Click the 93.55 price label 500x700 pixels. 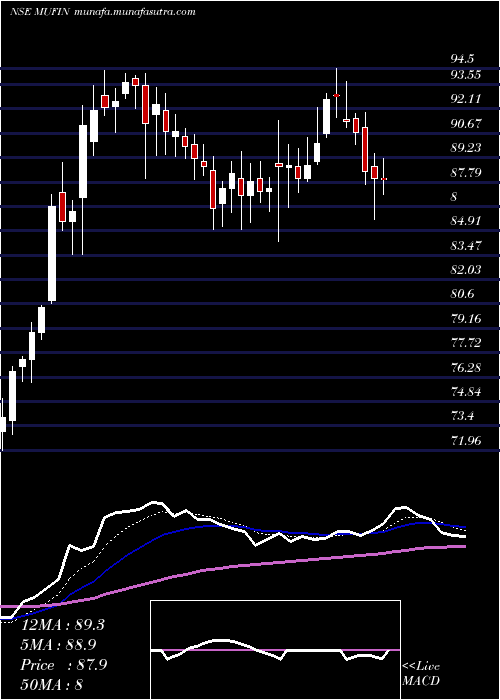(x=465, y=75)
